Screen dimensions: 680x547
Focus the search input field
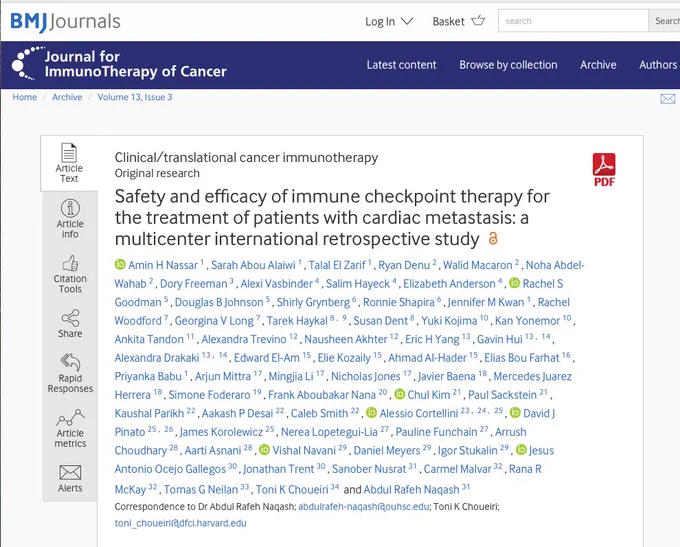pos(573,21)
